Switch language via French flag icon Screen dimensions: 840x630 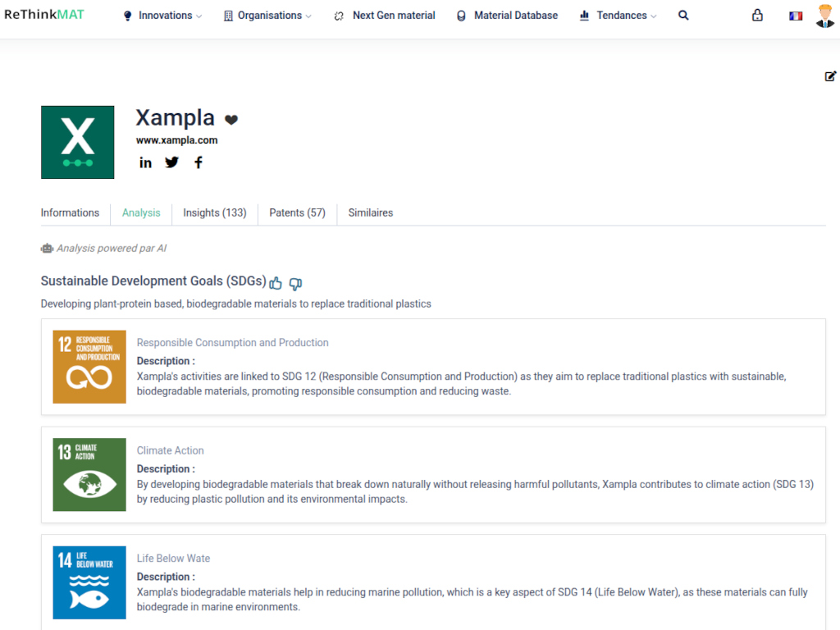796,16
